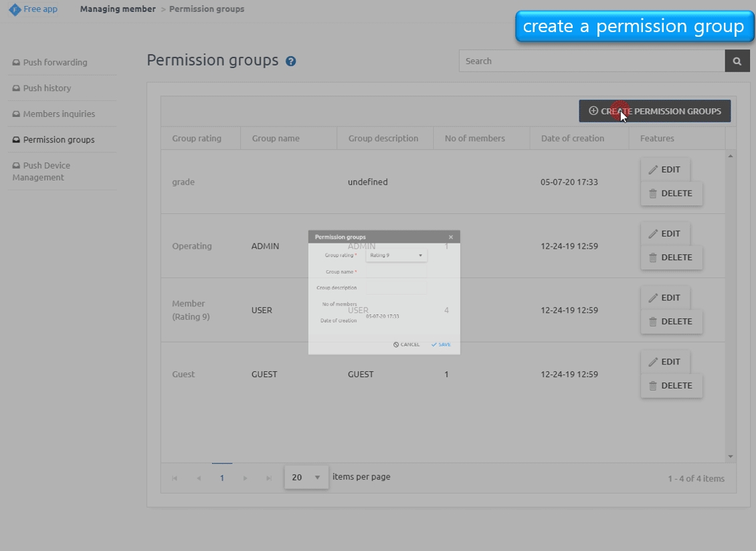The image size is (756, 551).
Task: Click Cancel in the dialog
Action: 407,344
